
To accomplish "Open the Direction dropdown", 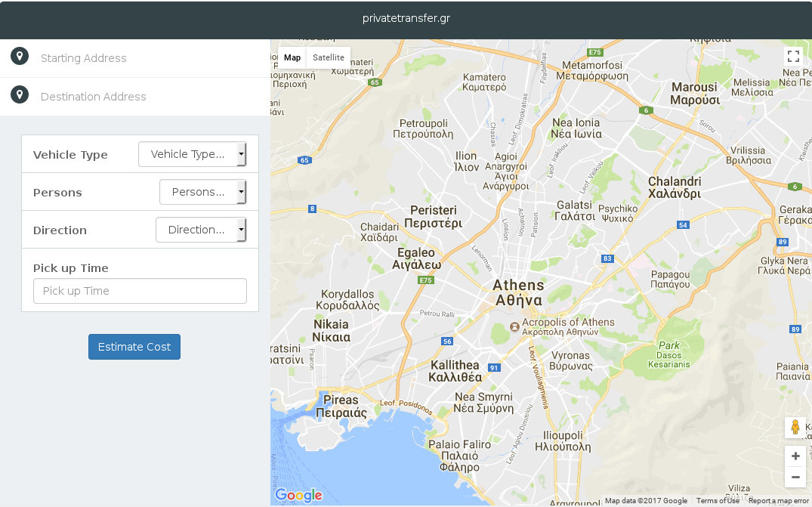I will 201,230.
